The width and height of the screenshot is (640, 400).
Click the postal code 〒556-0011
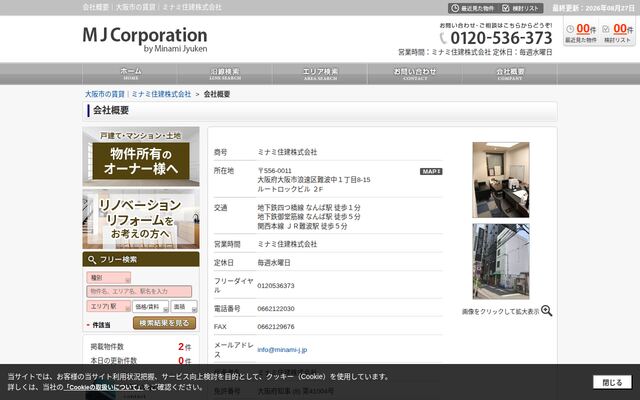[274, 171]
